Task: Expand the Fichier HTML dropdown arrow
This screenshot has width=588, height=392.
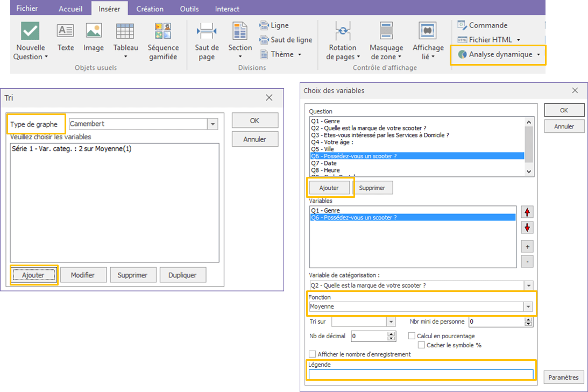Action: (x=519, y=40)
